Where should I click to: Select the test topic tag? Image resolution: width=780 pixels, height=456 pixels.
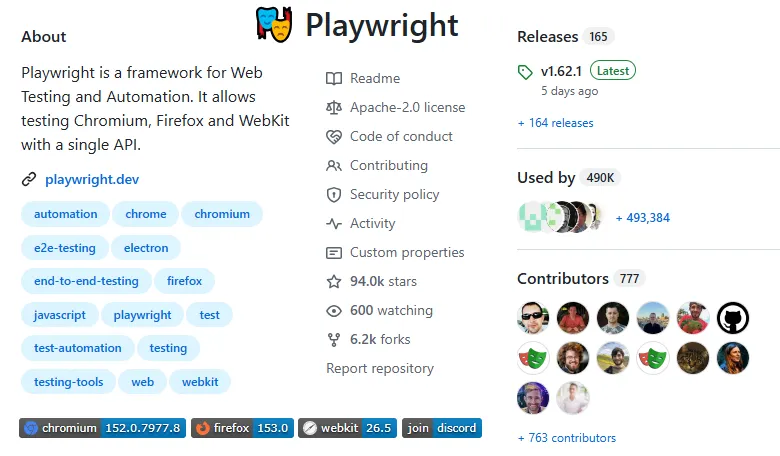click(x=209, y=315)
